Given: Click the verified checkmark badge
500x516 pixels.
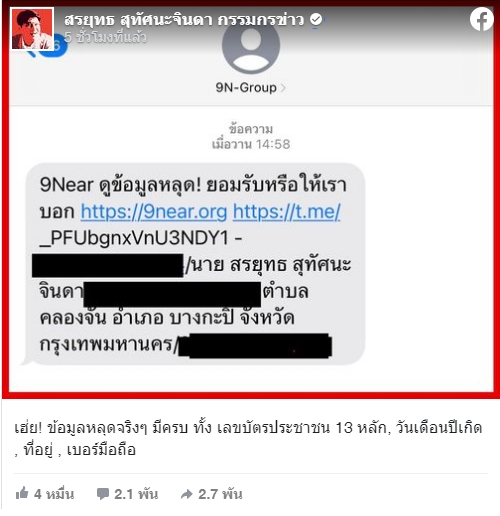Looking at the screenshot, I should [316, 19].
